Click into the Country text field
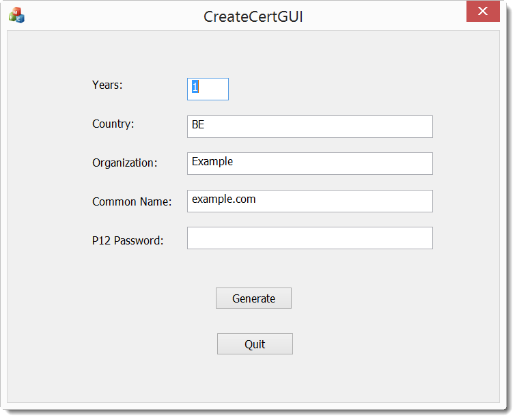This screenshot has width=517, height=420. click(309, 126)
